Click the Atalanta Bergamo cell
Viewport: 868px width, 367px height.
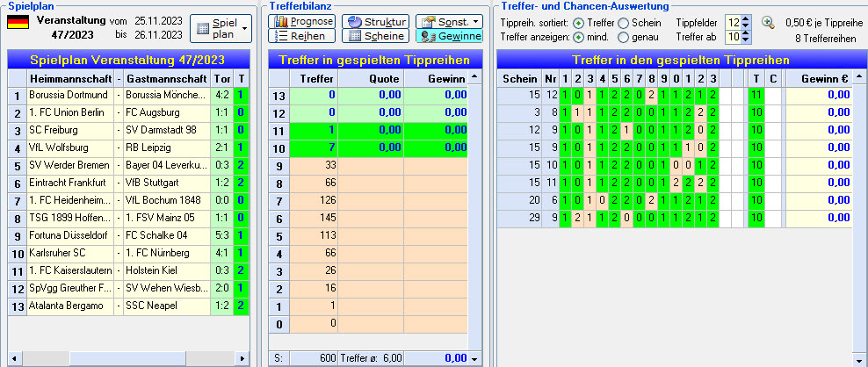71,306
